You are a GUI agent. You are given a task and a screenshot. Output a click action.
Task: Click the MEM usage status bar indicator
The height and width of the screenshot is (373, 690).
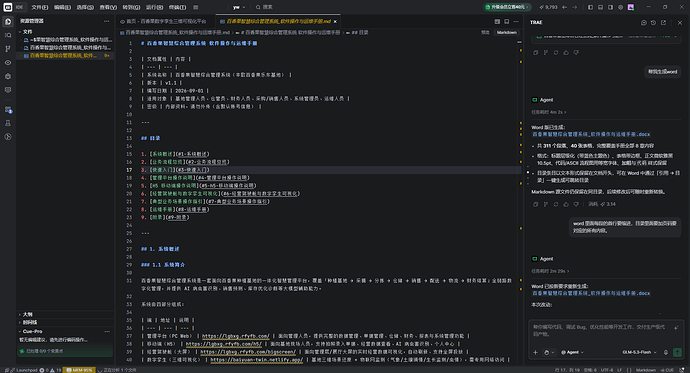click(x=79, y=370)
